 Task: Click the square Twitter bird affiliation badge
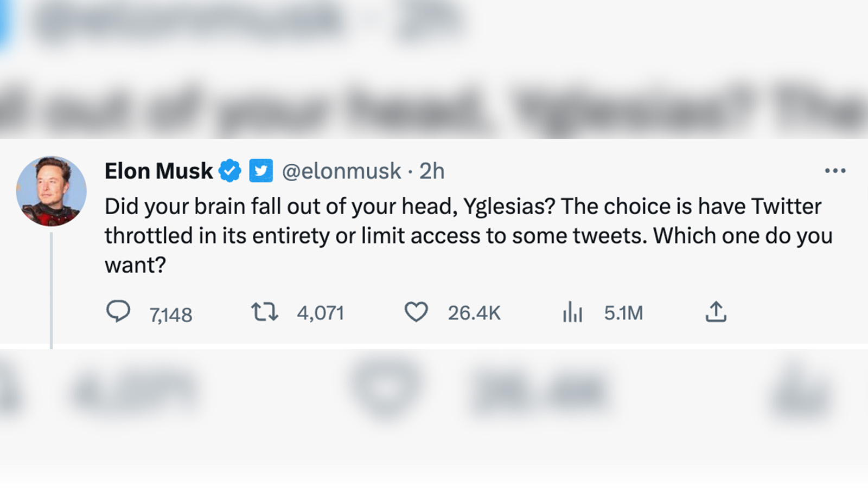click(261, 171)
